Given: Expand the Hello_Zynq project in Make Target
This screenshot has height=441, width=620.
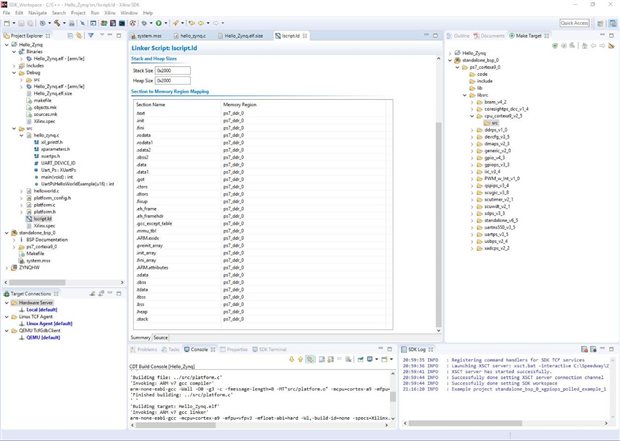Looking at the screenshot, I should pyautogui.click(x=452, y=52).
